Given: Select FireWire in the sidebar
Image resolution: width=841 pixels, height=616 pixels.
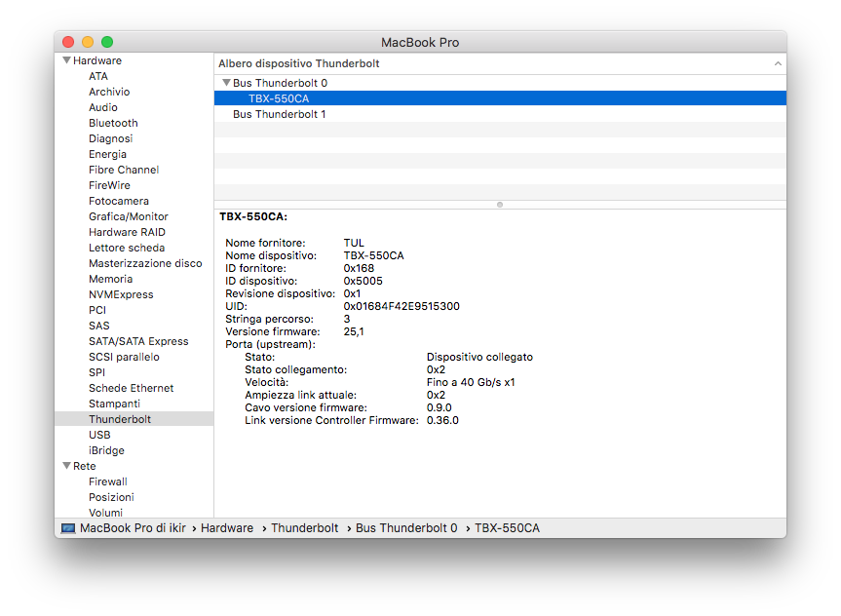Looking at the screenshot, I should pyautogui.click(x=109, y=185).
